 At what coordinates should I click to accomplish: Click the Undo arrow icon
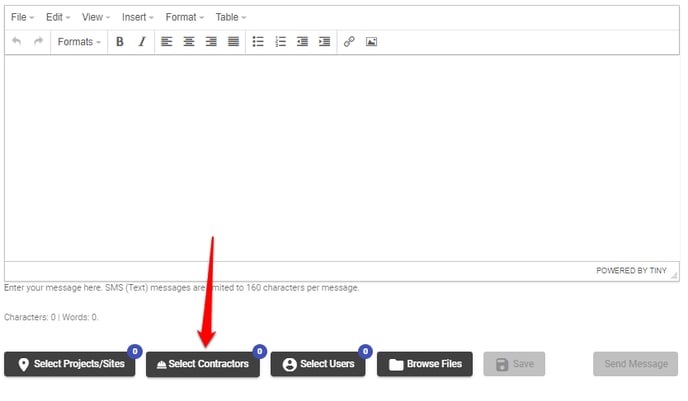click(17, 42)
